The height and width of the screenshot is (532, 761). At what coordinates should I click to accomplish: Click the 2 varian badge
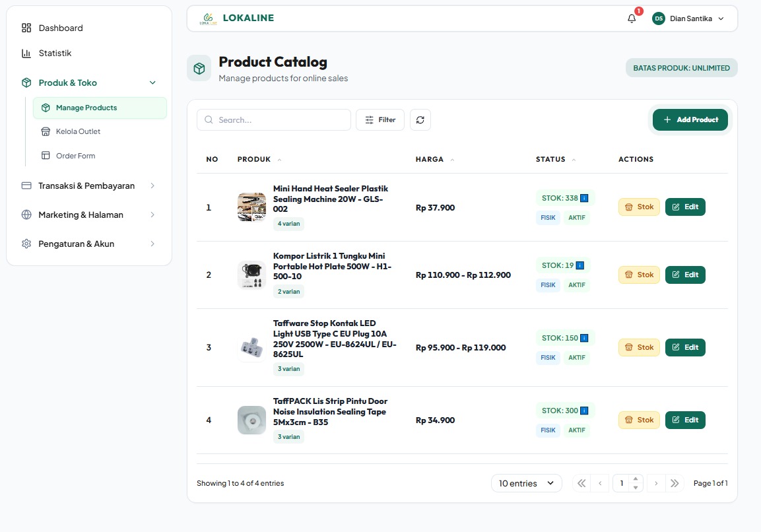(289, 292)
